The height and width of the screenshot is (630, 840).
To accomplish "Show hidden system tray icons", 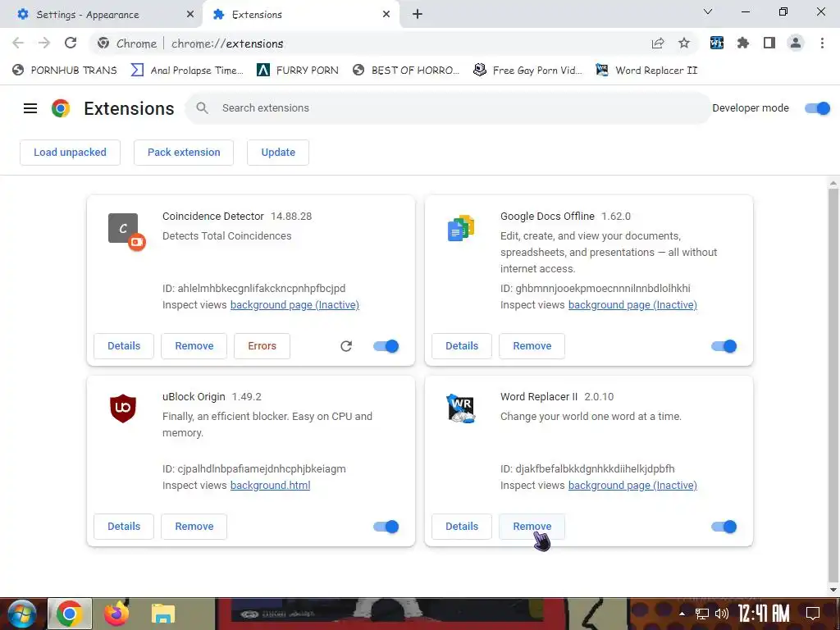I will (682, 614).
